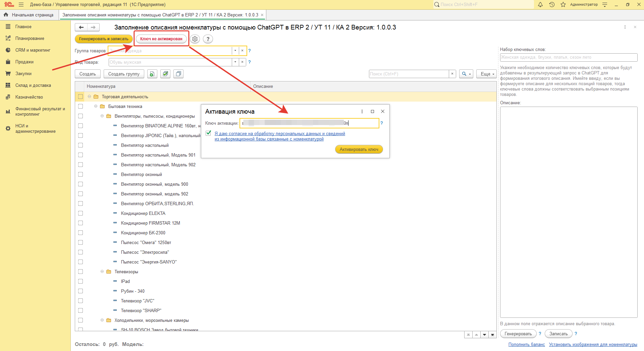
Task: Click into the Набор ключевых слов field
Action: [568, 57]
